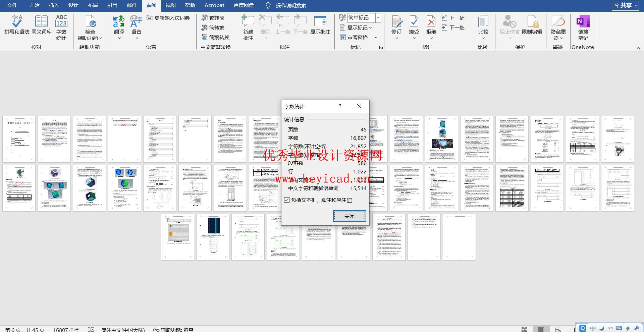Click status bar 第 6 页, 共 45 页

click(x=24, y=330)
